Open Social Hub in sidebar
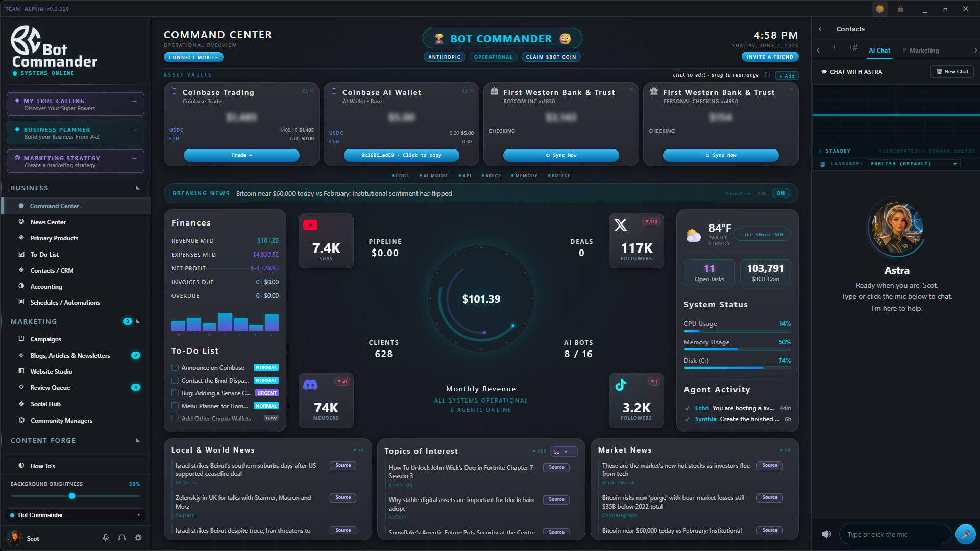980x551 pixels. [45, 404]
